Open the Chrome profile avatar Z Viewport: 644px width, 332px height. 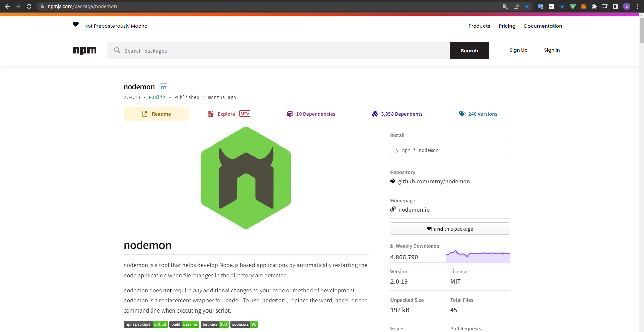click(627, 6)
